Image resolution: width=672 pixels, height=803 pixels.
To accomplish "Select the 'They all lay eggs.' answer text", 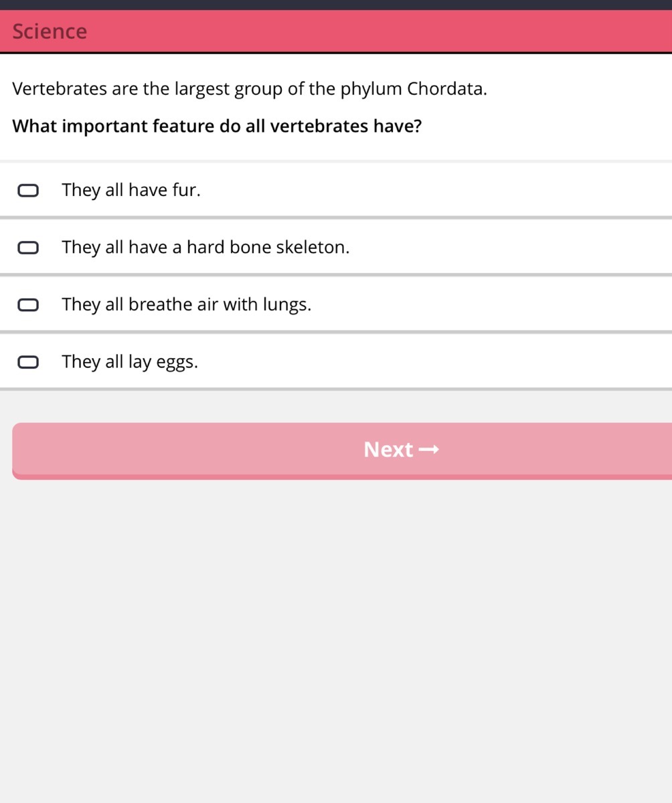I will click(130, 362).
